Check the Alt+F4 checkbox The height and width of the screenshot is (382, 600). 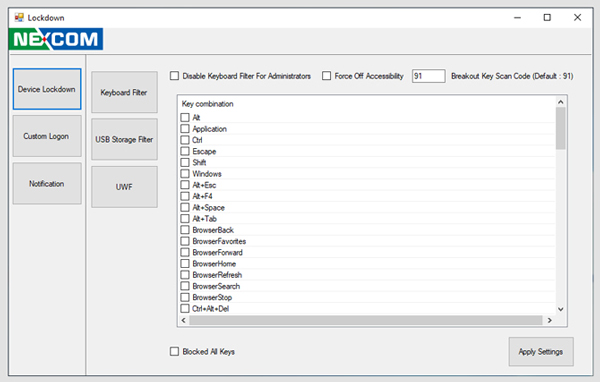click(185, 196)
